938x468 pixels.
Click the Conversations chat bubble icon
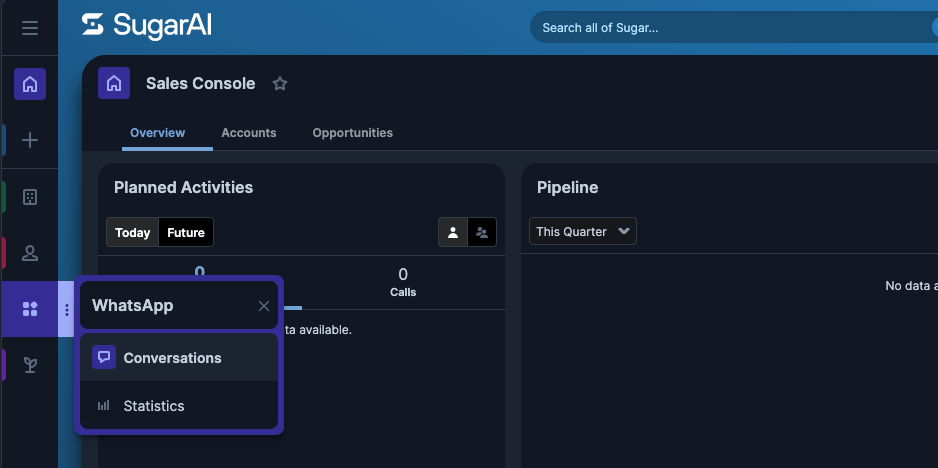pos(103,357)
